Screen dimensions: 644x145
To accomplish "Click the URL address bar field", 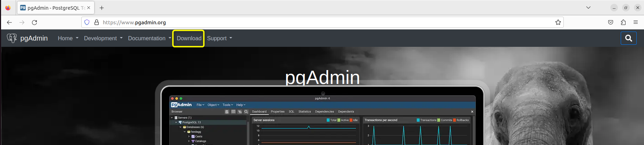I will click(322, 22).
